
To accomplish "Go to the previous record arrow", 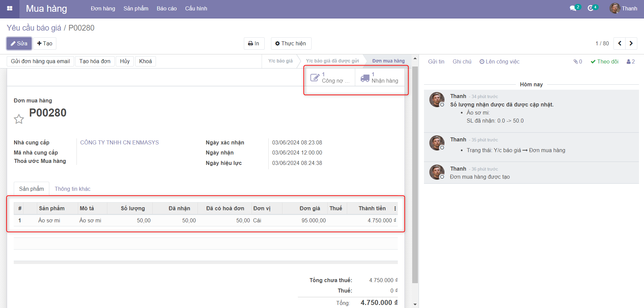I will [620, 43].
